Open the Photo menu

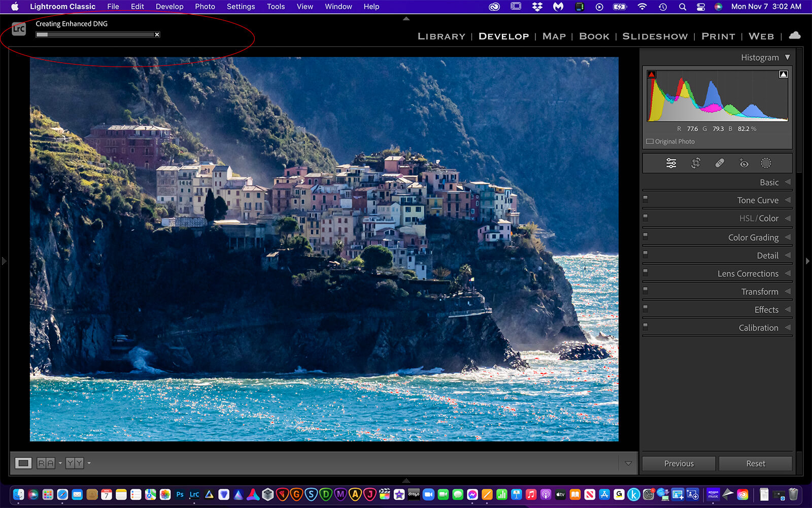tap(205, 7)
